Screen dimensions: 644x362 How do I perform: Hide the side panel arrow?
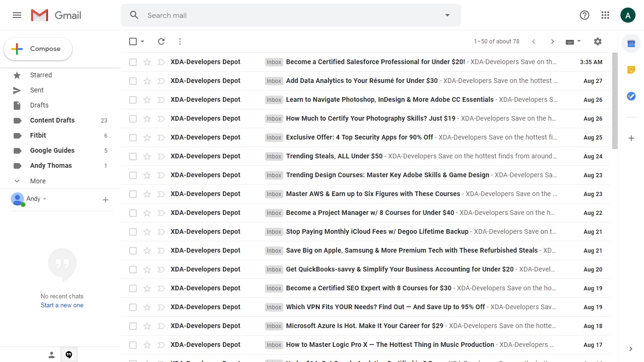(x=631, y=349)
